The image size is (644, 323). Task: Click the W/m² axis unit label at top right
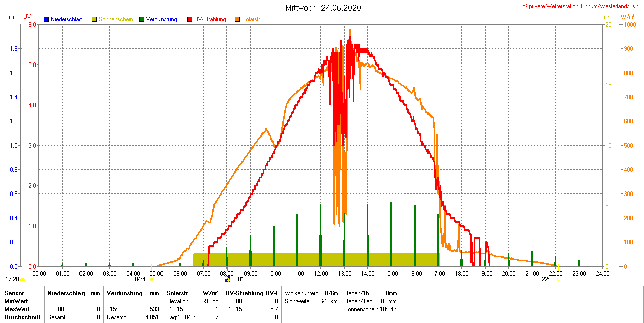pyautogui.click(x=627, y=17)
